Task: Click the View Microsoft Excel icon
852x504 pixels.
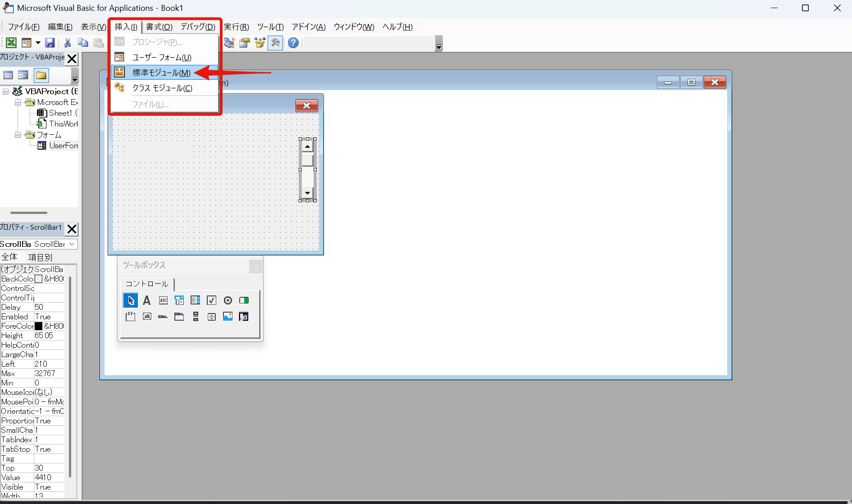Action: pos(11,43)
